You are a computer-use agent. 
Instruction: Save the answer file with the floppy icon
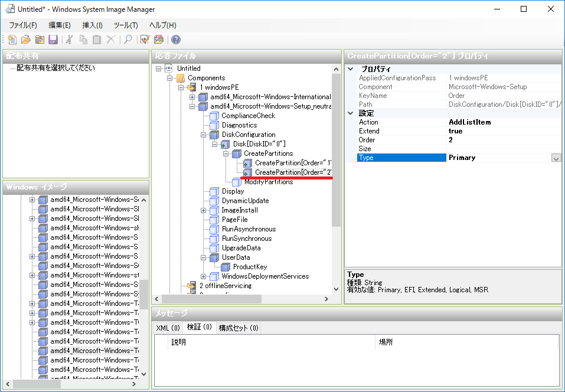(53, 40)
